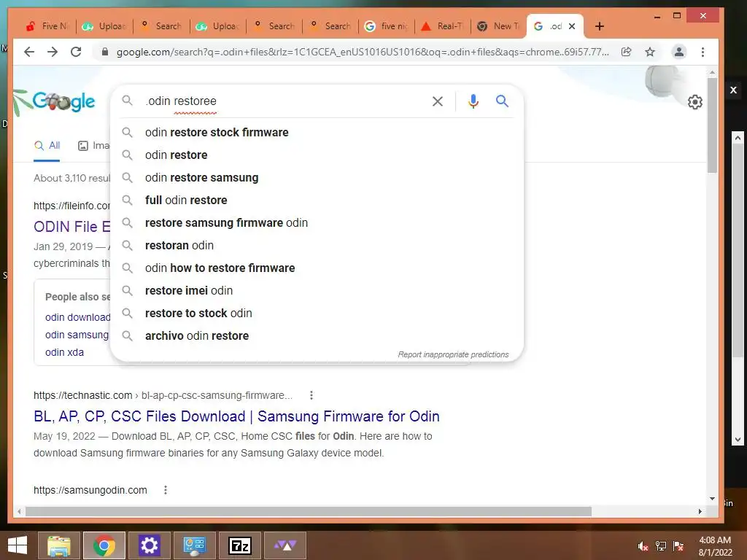Open 7-Zip from the taskbar

click(239, 545)
